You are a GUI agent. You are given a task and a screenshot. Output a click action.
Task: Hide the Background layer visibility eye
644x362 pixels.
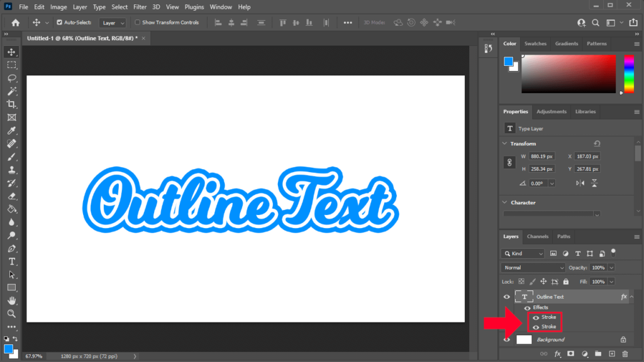click(506, 339)
